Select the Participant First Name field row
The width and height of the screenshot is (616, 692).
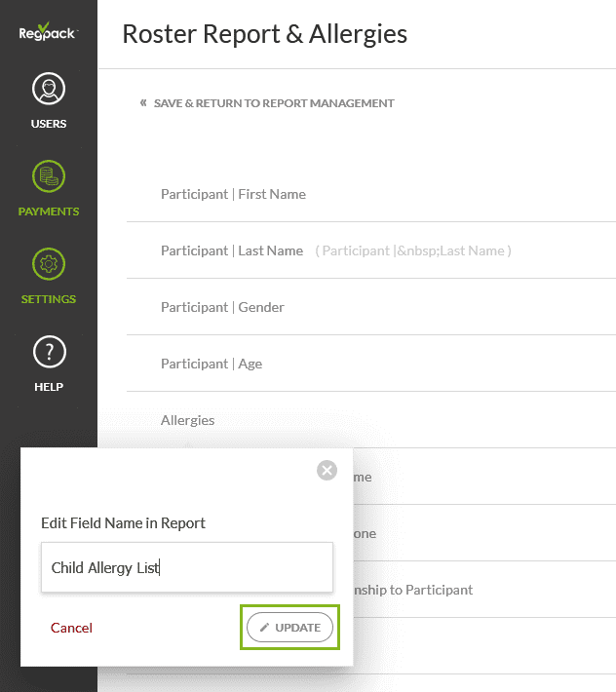tap(233, 194)
